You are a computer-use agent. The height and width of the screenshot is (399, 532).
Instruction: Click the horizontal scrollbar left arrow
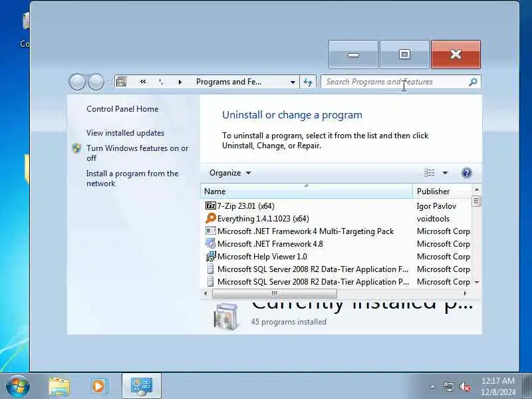(x=205, y=293)
